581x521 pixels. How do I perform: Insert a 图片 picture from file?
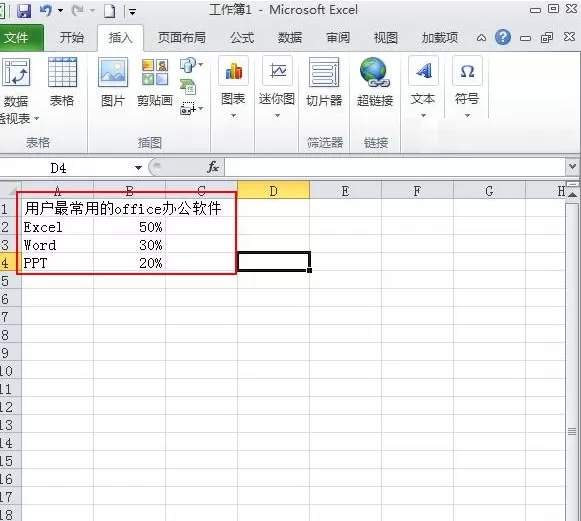click(113, 82)
